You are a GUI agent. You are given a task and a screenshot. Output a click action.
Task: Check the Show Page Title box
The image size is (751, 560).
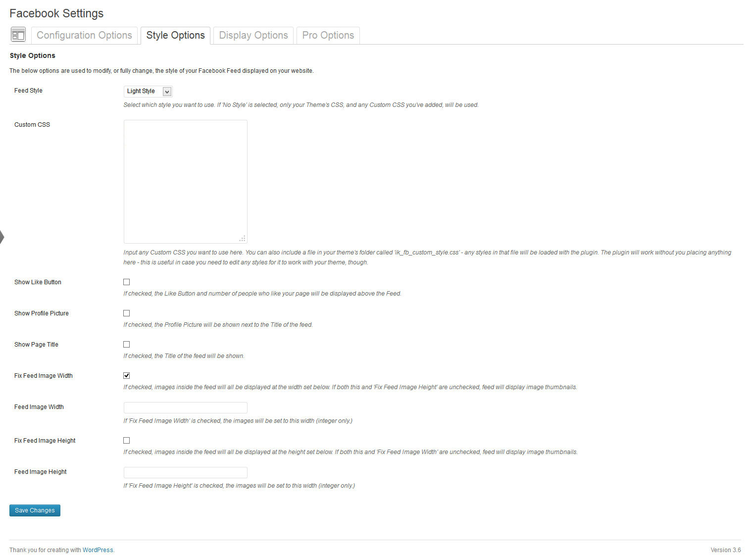click(x=127, y=345)
